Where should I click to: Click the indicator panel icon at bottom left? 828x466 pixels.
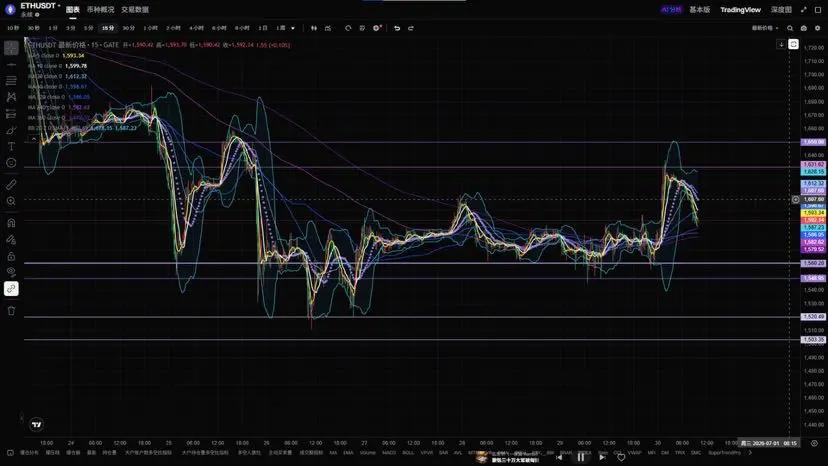click(x=10, y=452)
